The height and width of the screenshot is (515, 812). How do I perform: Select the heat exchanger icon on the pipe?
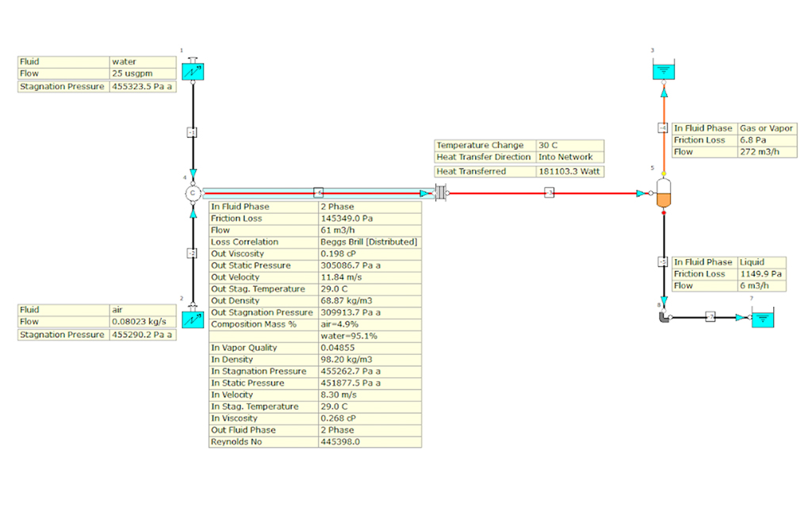tap(439, 193)
